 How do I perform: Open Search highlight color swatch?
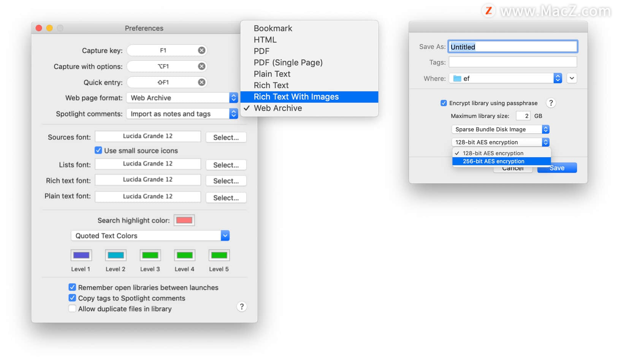click(184, 220)
